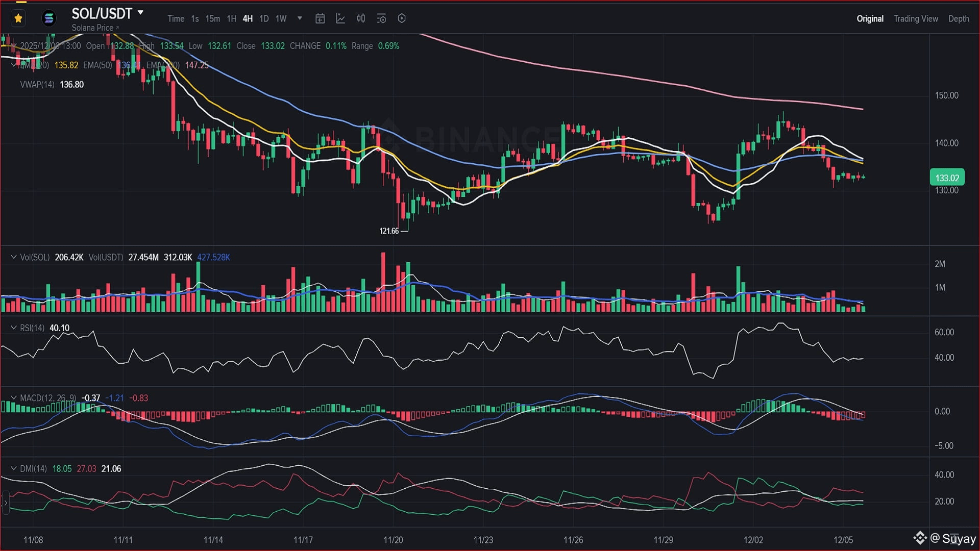Screen dimensions: 980x551
Task: Click the current price tag 133.02
Action: pos(947,178)
